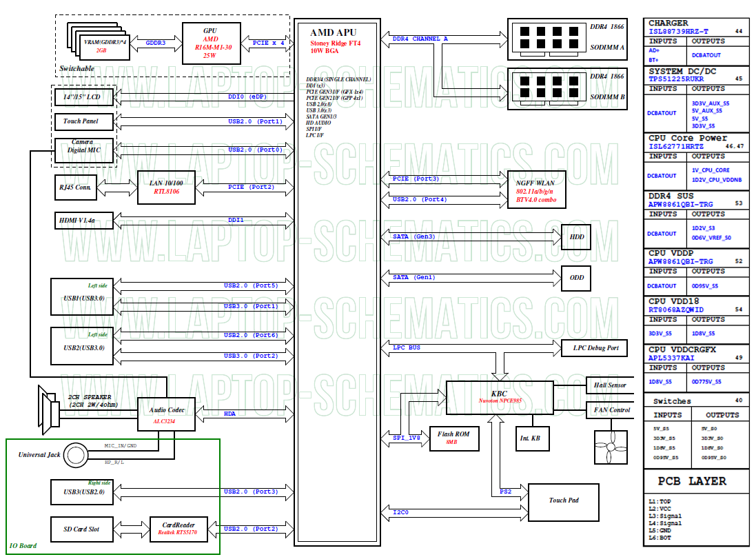
Task: Click the SPI_1V8 bus label
Action: click(407, 438)
